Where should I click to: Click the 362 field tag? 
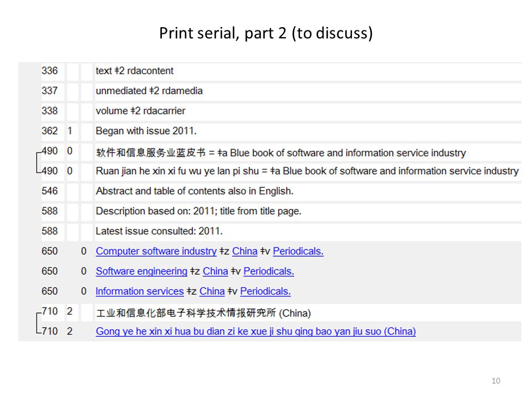[49, 131]
